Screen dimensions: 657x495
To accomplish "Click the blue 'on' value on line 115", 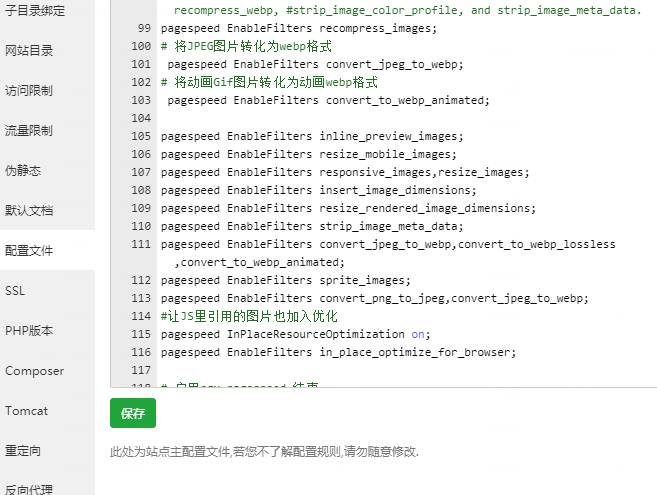I will (x=418, y=334).
